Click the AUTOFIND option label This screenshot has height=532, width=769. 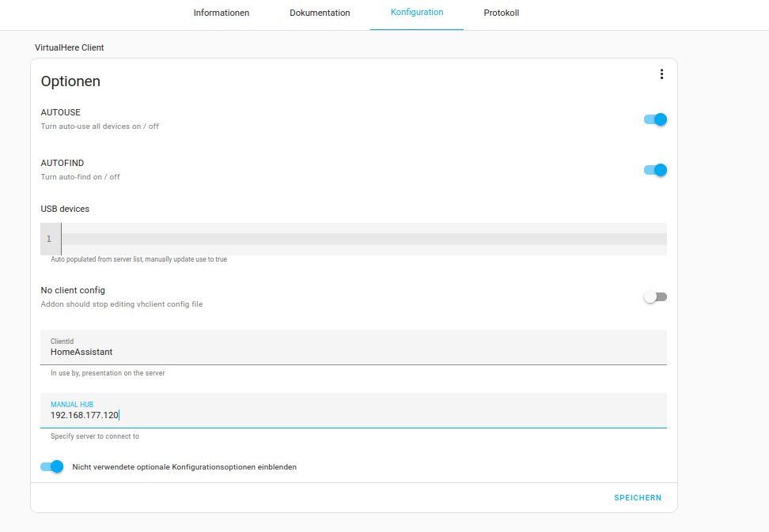point(63,164)
